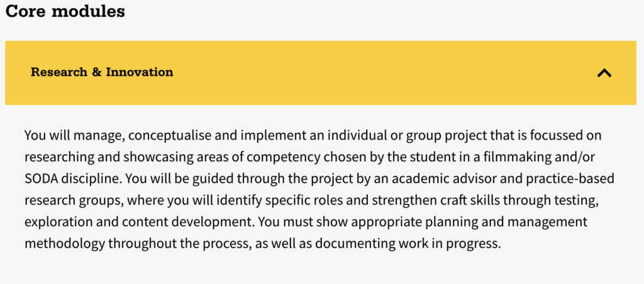Viewport: 644px width, 284px height.
Task: Click the ampersand in the module title
Action: click(x=97, y=72)
